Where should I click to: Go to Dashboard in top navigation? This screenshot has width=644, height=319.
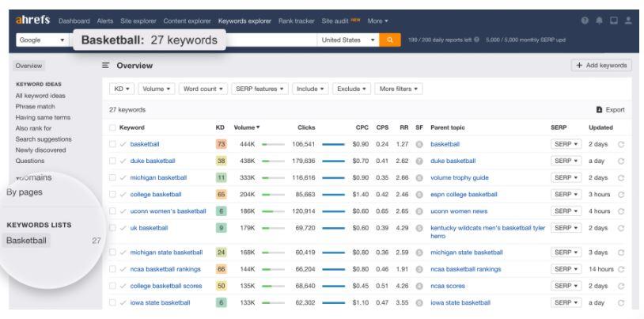pos(74,21)
